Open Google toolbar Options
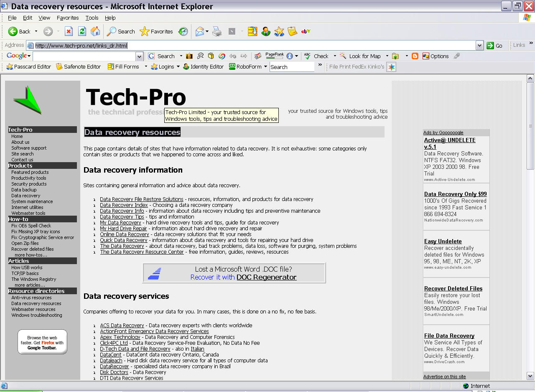The image size is (535, 392). [x=436, y=56]
